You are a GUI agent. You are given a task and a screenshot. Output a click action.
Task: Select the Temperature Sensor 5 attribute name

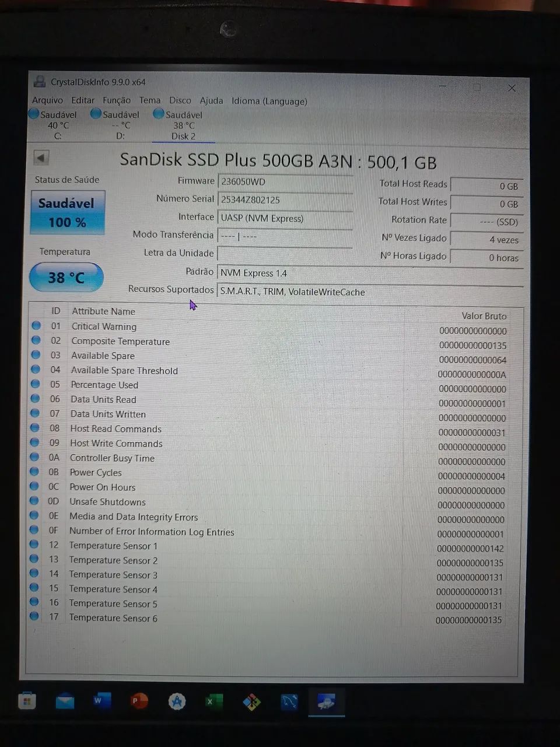click(113, 604)
